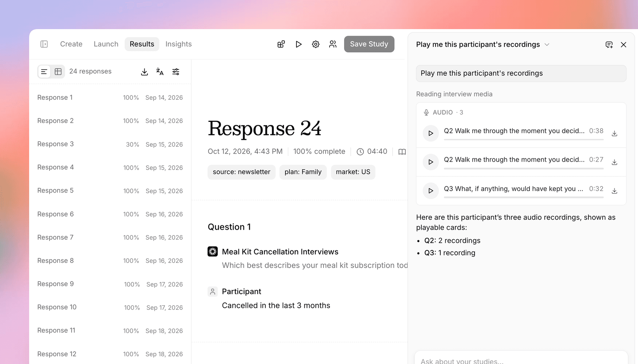Image resolution: width=638 pixels, height=364 pixels.
Task: Open study settings gear icon
Action: [x=316, y=44]
